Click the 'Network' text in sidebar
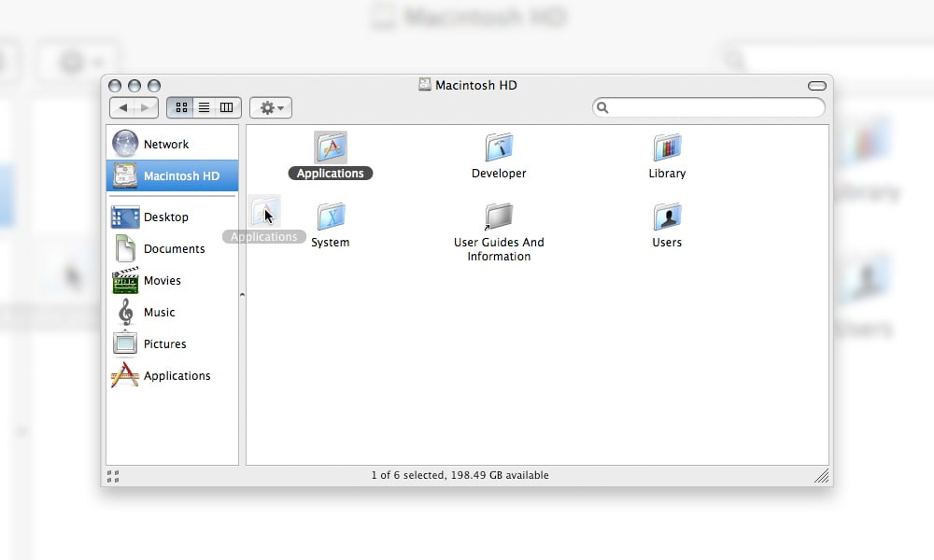This screenshot has height=560, width=934. (x=166, y=144)
